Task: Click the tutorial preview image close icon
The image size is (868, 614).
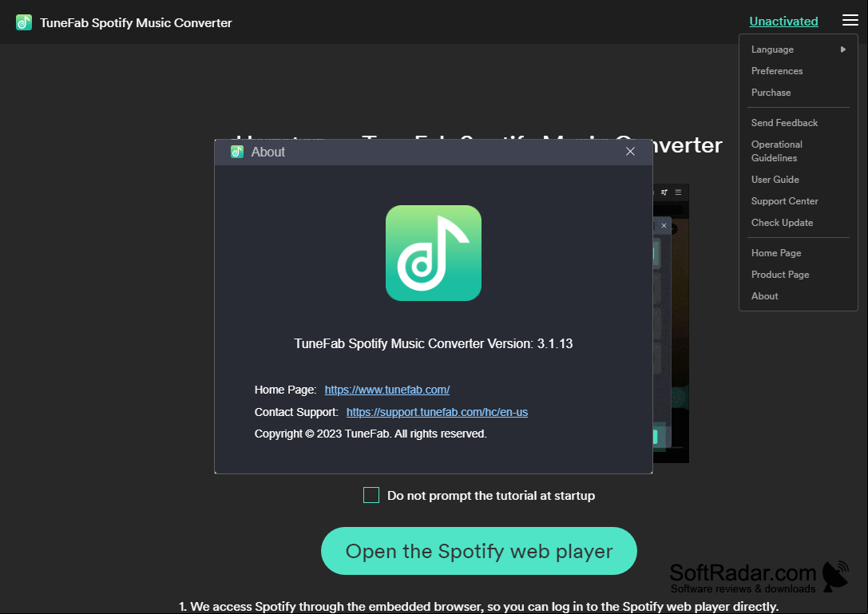Action: (664, 225)
